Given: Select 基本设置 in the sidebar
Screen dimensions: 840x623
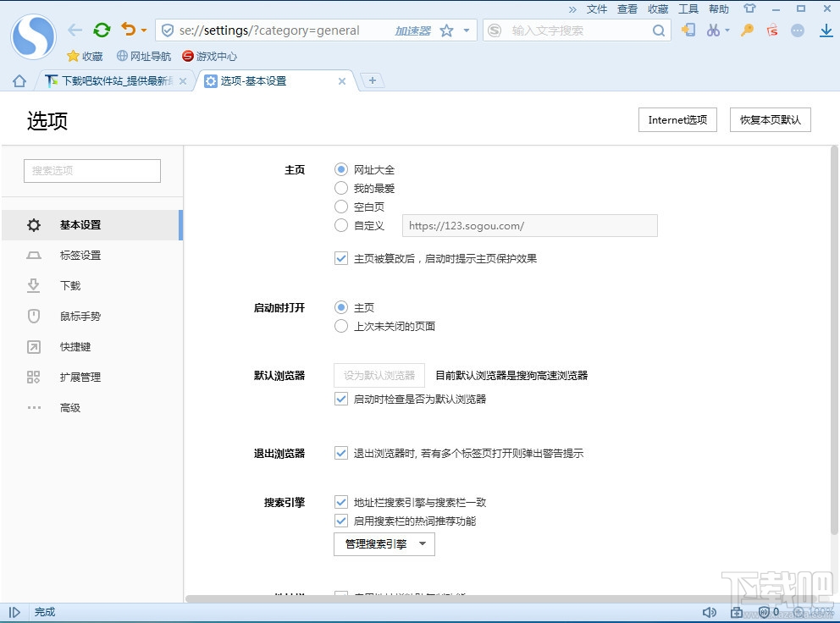Looking at the screenshot, I should click(92, 225).
